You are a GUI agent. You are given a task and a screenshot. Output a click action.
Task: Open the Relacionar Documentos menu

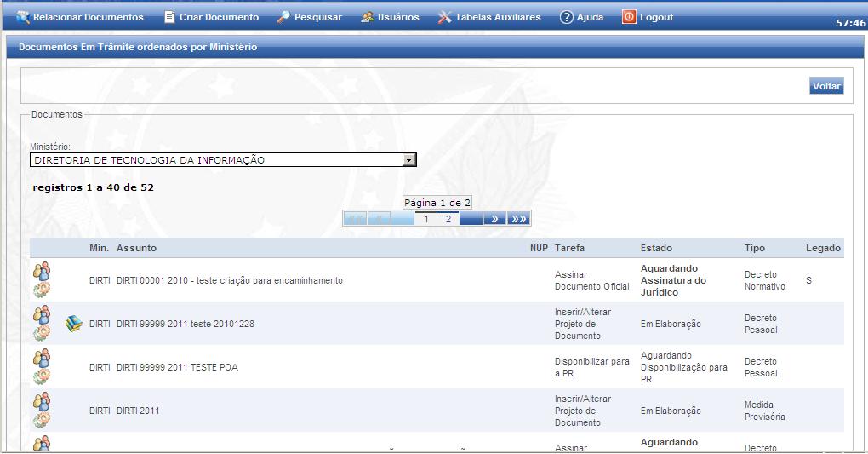pos(80,17)
